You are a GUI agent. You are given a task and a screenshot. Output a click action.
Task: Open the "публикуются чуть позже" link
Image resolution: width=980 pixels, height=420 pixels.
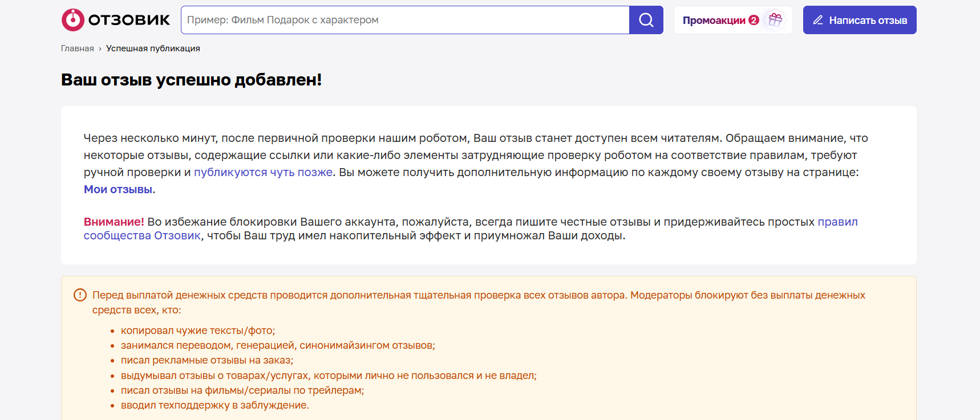(x=263, y=172)
